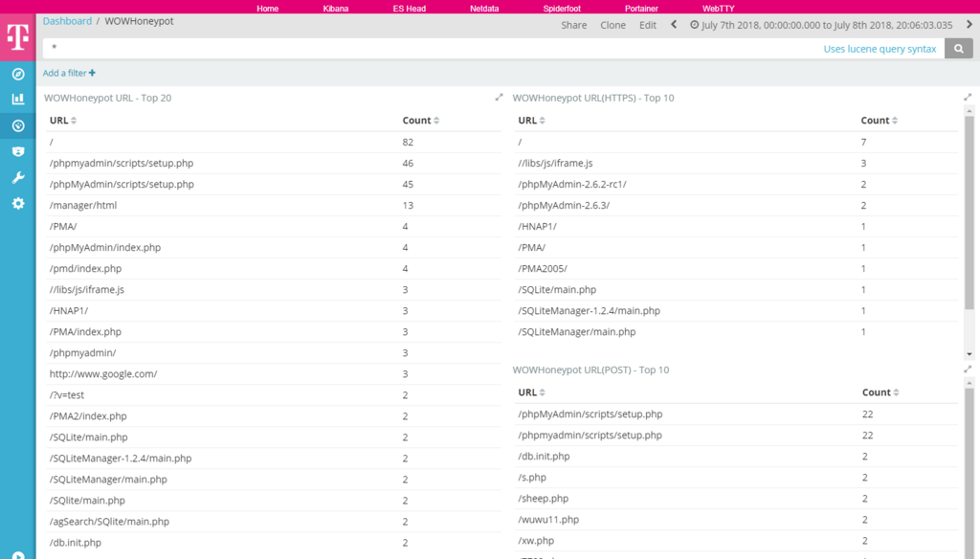Open the Home tab in top bar

pos(268,8)
